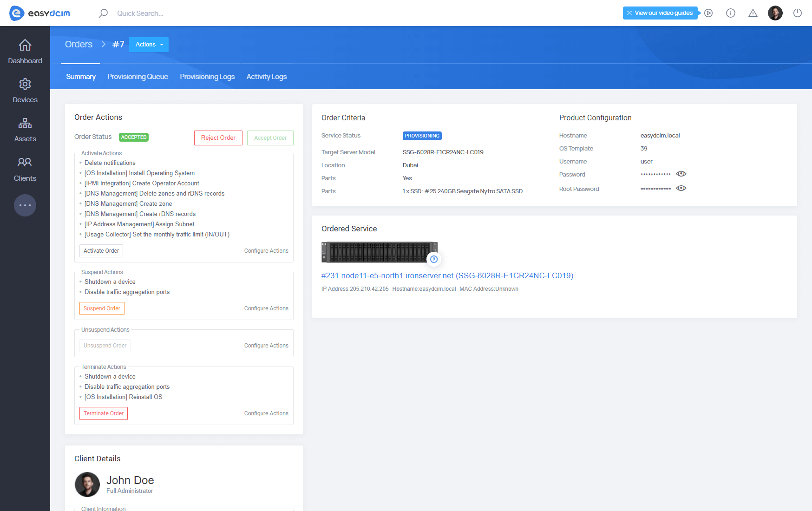Click the video guides play icon
Image resolution: width=812 pixels, height=511 pixels.
(x=708, y=13)
